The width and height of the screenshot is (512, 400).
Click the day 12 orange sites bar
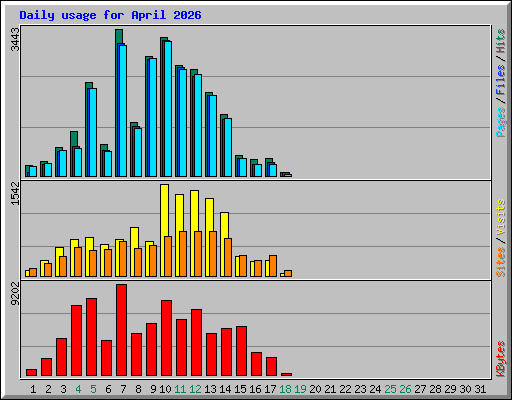coord(198,254)
